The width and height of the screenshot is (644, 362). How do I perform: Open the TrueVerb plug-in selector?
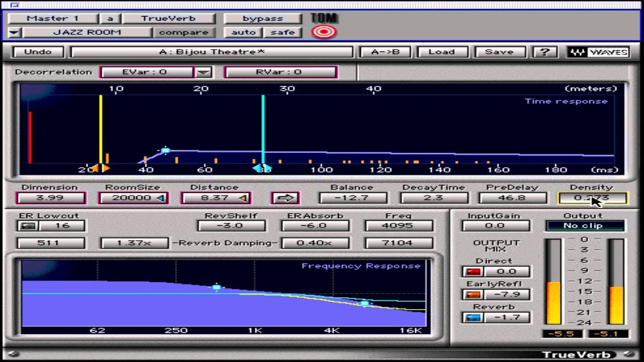pos(168,19)
